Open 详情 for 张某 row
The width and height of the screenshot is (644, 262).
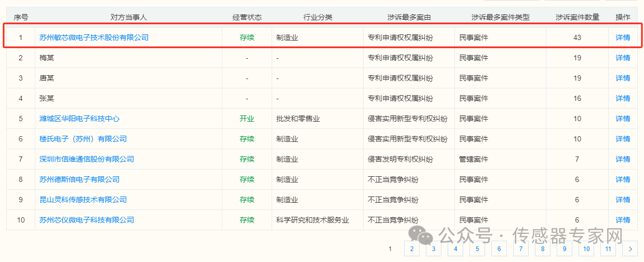pos(623,98)
